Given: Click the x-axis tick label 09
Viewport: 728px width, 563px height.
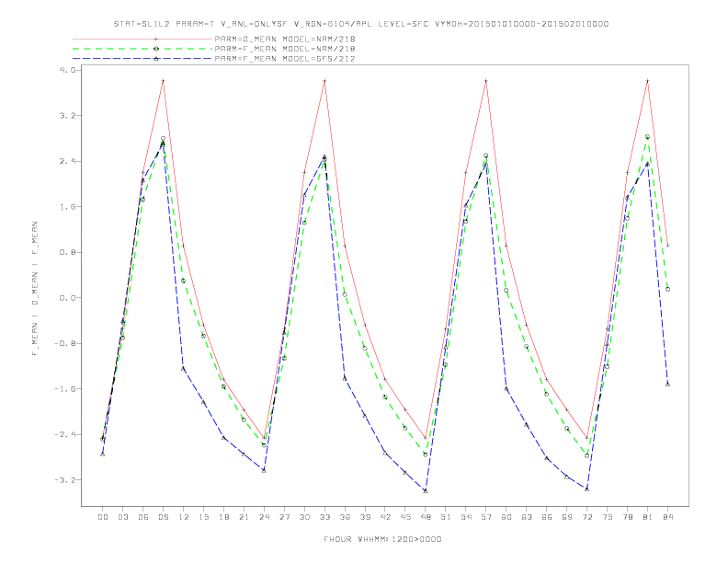Looking at the screenshot, I should pyautogui.click(x=164, y=517).
